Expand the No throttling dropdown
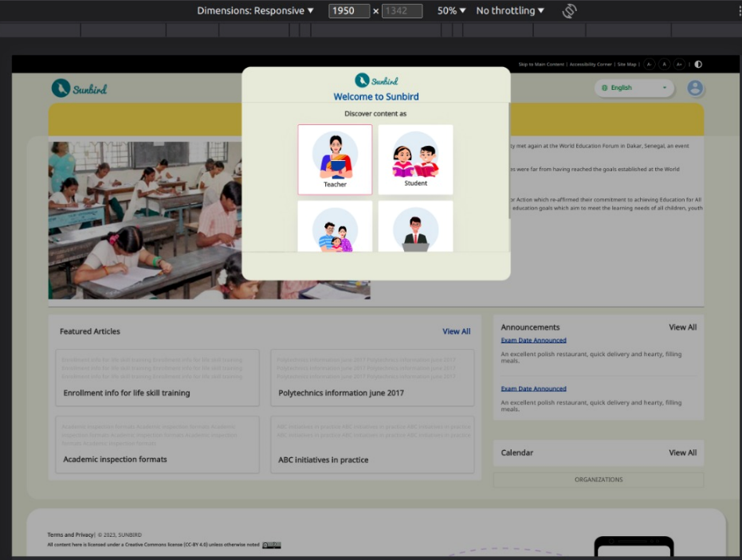The height and width of the screenshot is (560, 742). [x=510, y=11]
